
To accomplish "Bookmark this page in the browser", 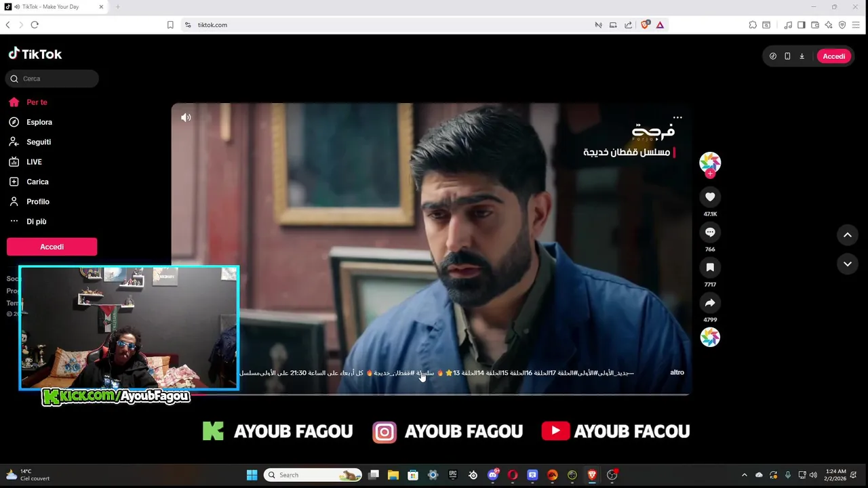I will click(170, 24).
